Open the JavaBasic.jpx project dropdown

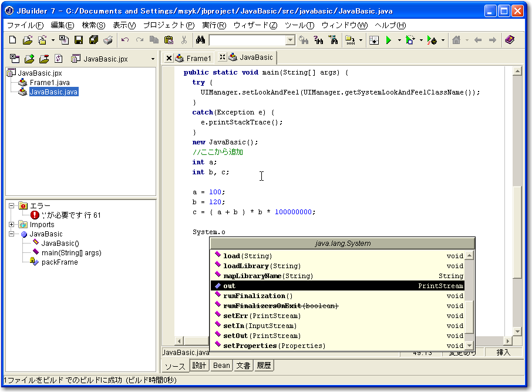[153, 59]
